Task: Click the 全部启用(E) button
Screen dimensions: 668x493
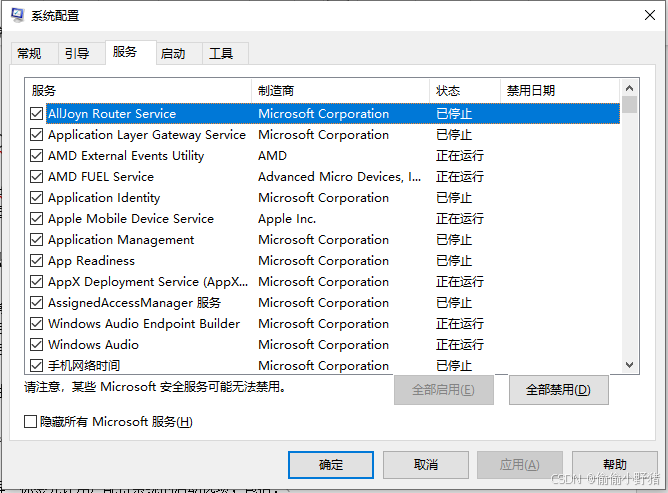Action: 443,390
